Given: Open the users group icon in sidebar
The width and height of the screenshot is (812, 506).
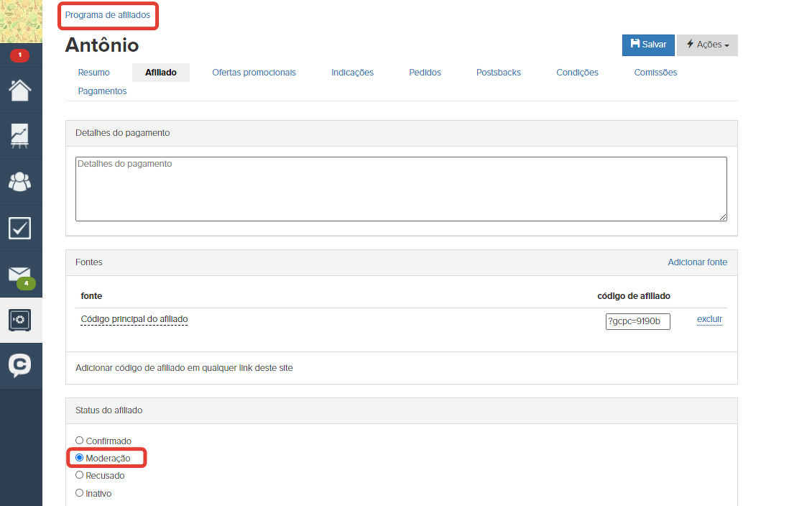Looking at the screenshot, I should click(20, 182).
